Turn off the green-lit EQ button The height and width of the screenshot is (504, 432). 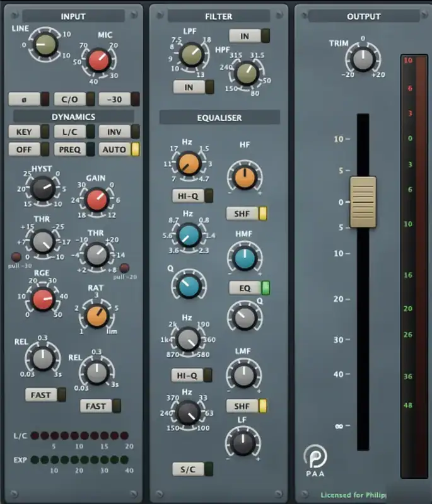[x=249, y=288]
